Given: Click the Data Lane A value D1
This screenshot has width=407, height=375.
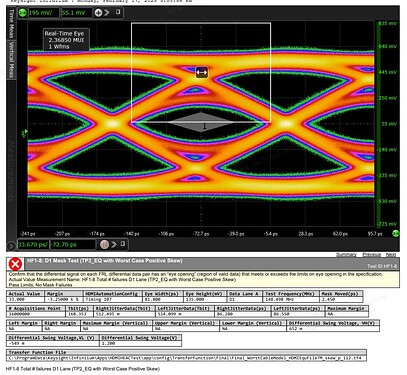Looking at the screenshot, I should point(244,299).
